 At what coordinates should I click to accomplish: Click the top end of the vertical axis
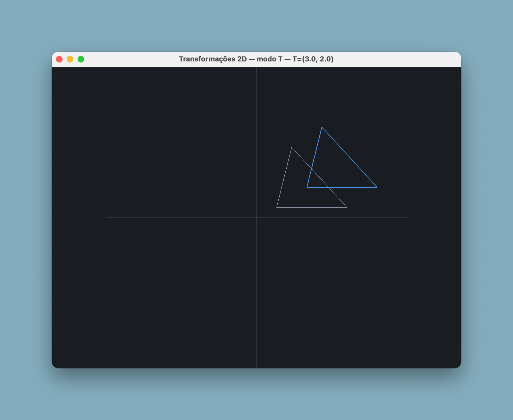256,68
